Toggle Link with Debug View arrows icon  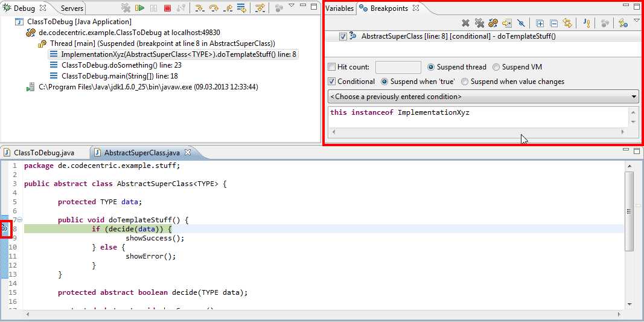pos(567,23)
